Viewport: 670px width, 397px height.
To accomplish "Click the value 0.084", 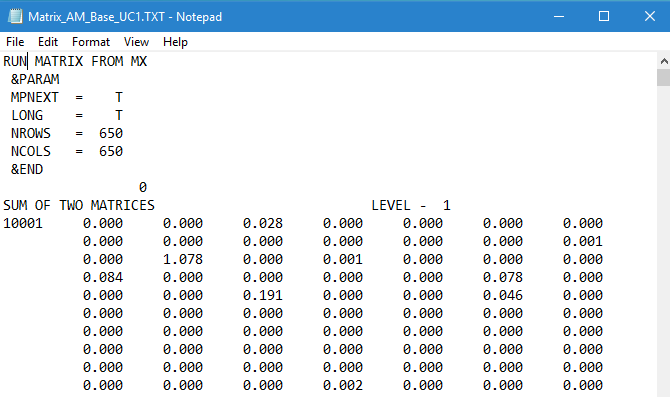I will pos(103,277).
